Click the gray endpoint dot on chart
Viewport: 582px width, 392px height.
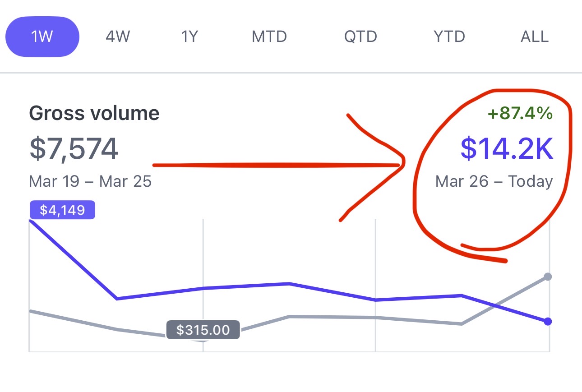548,277
